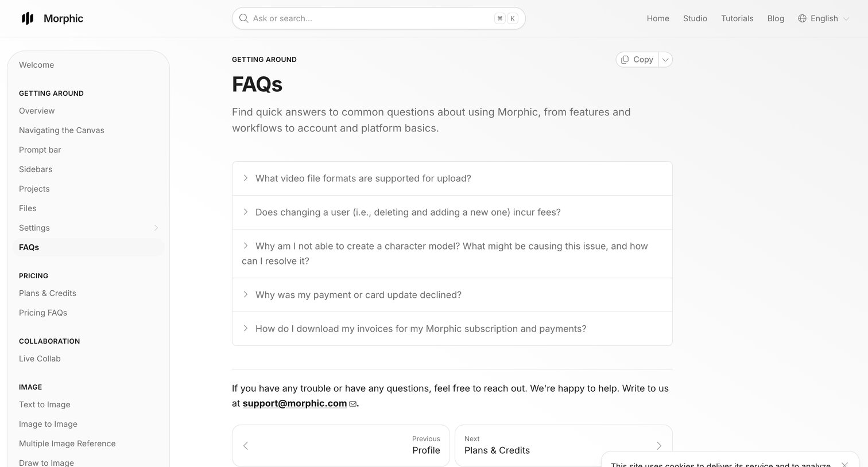Open sidebar Plans & Credits under Pricing
Screen dimensions: 868x467
(x=88, y=293)
